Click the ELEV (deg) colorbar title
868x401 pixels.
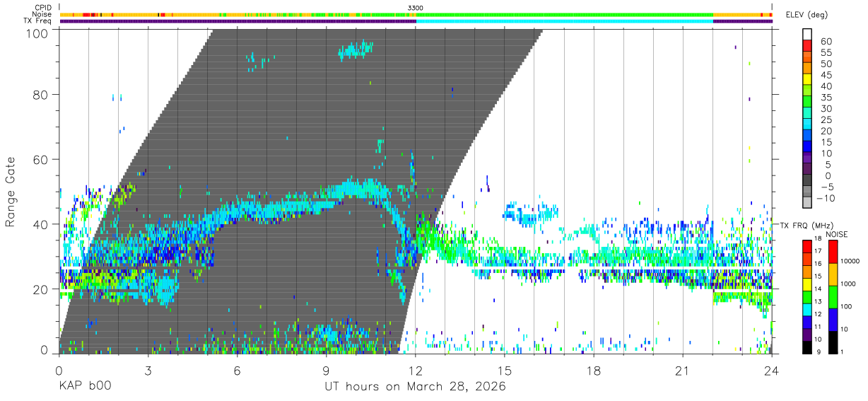[807, 15]
